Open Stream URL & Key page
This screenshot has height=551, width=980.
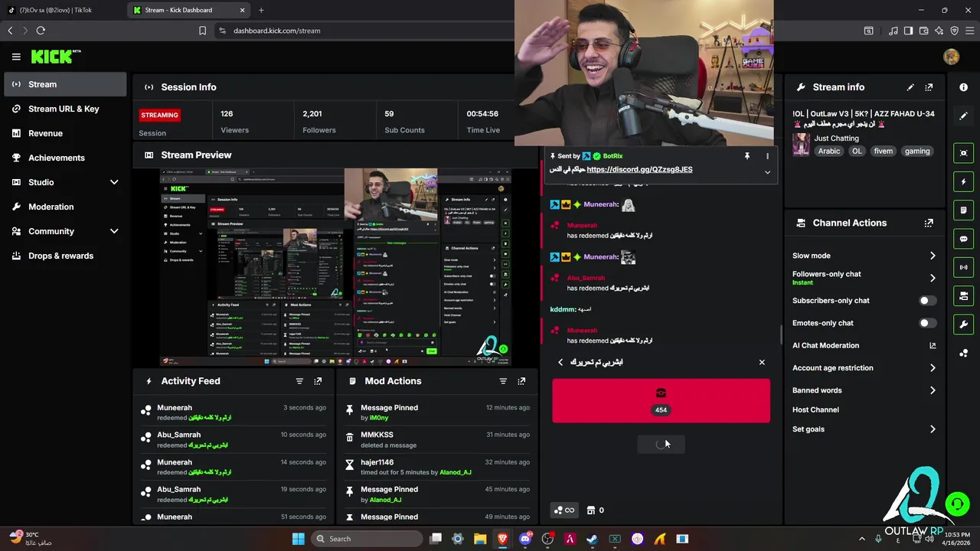(65, 109)
